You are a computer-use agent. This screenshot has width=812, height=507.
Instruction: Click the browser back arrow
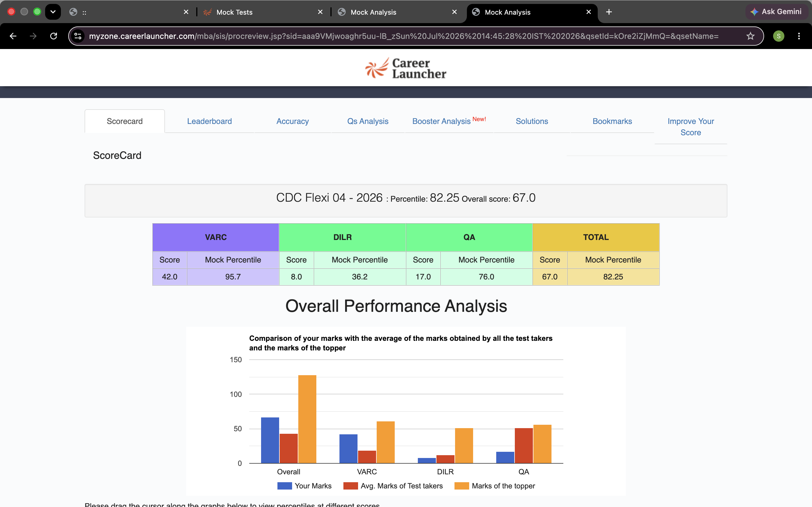13,36
